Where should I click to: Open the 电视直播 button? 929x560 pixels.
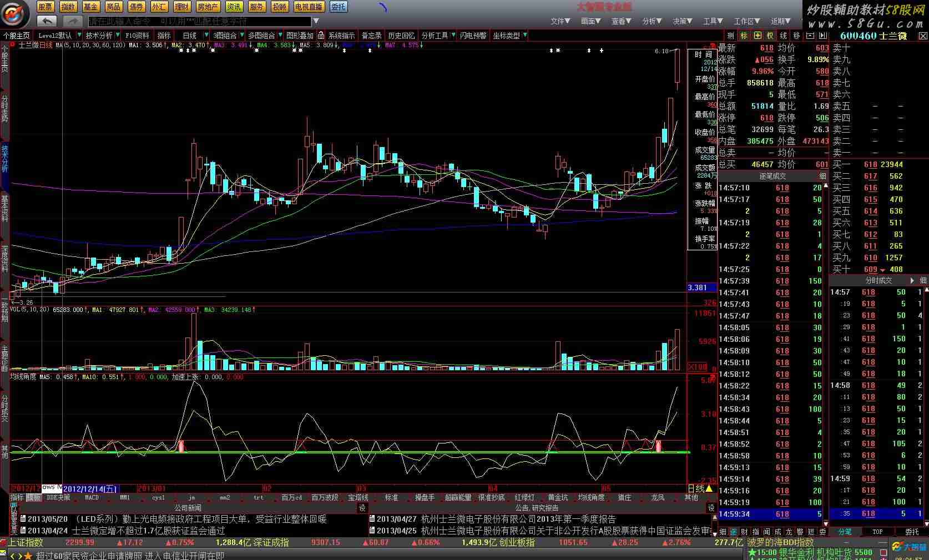[x=309, y=7]
